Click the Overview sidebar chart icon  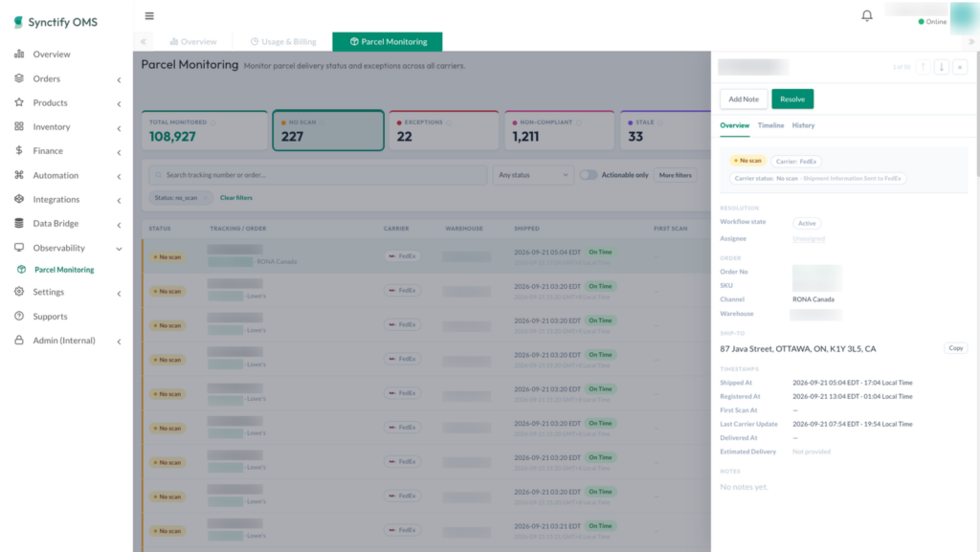[19, 54]
